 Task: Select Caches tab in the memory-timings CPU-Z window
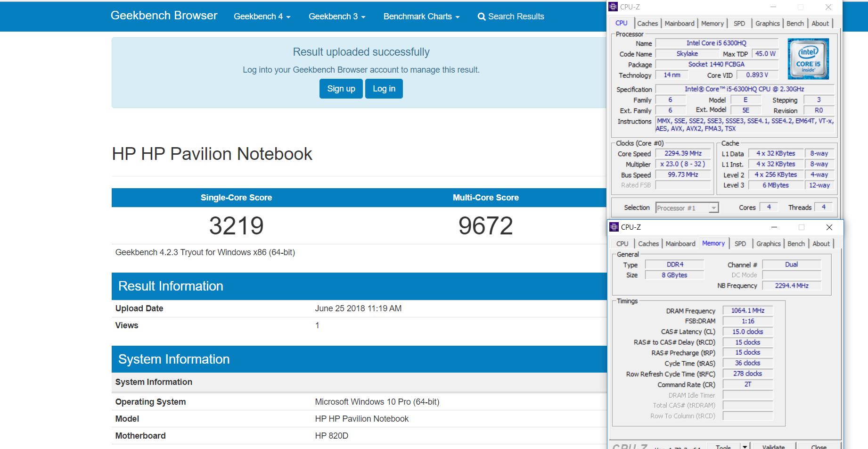pos(648,244)
